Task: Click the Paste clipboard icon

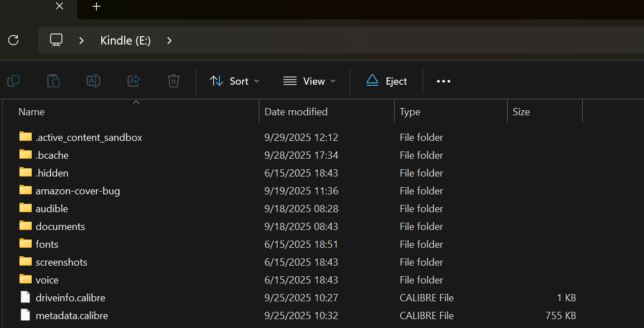Action: 53,81
